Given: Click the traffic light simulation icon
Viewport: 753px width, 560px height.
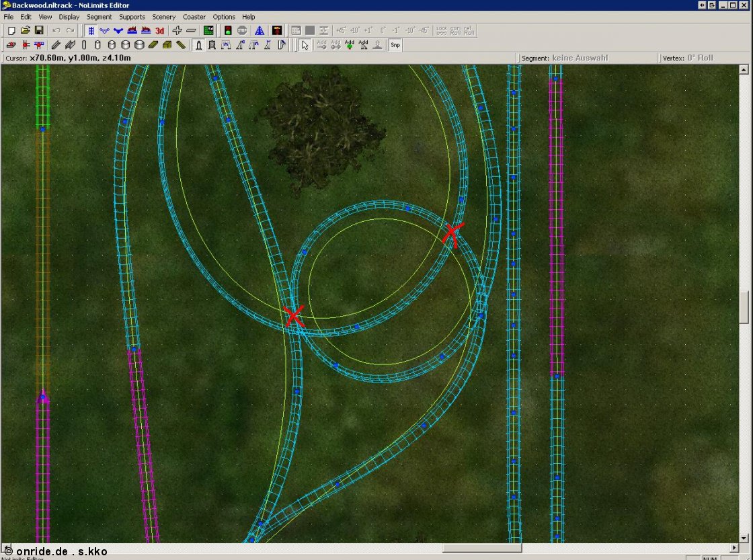Looking at the screenshot, I should coord(228,30).
